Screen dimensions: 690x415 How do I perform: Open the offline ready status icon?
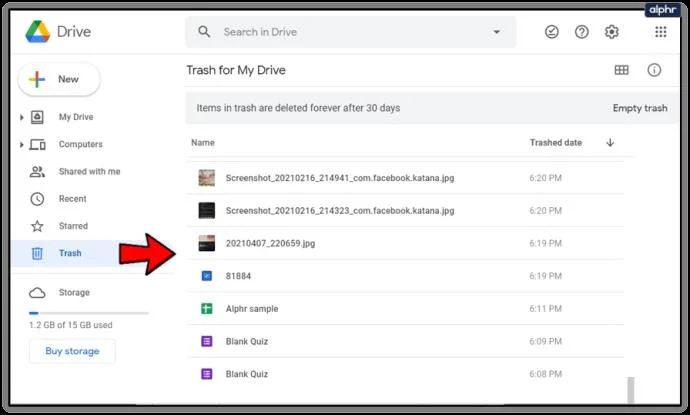(551, 32)
